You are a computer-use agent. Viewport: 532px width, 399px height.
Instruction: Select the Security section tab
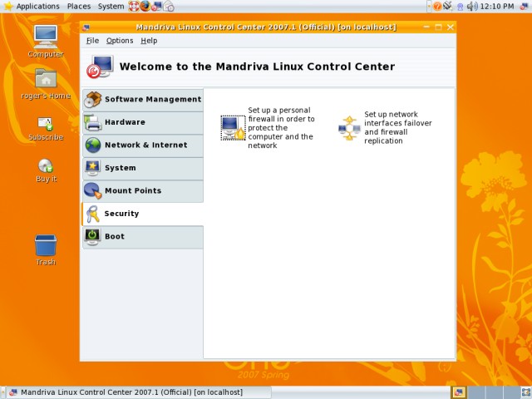coord(143,214)
